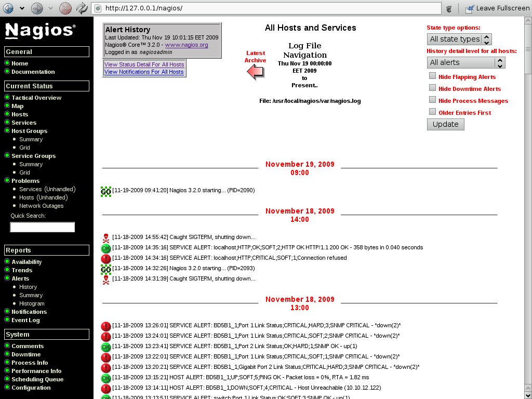Click critical icon for 13:22:01 Port 1 alert
The image size is (532, 399).
pyautogui.click(x=106, y=357)
